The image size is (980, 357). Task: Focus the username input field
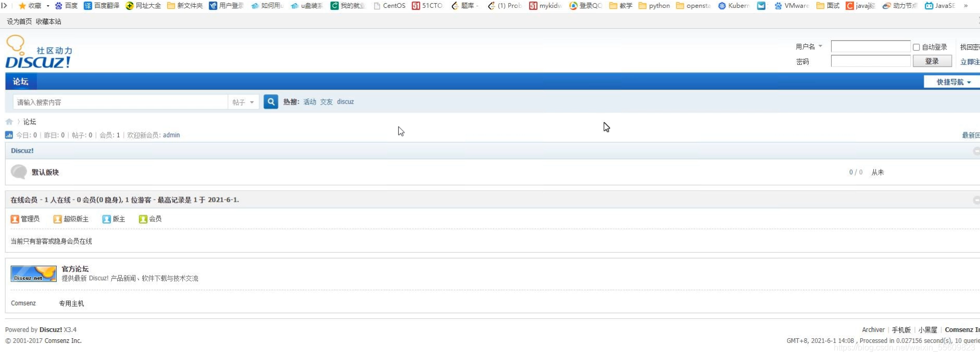click(871, 46)
